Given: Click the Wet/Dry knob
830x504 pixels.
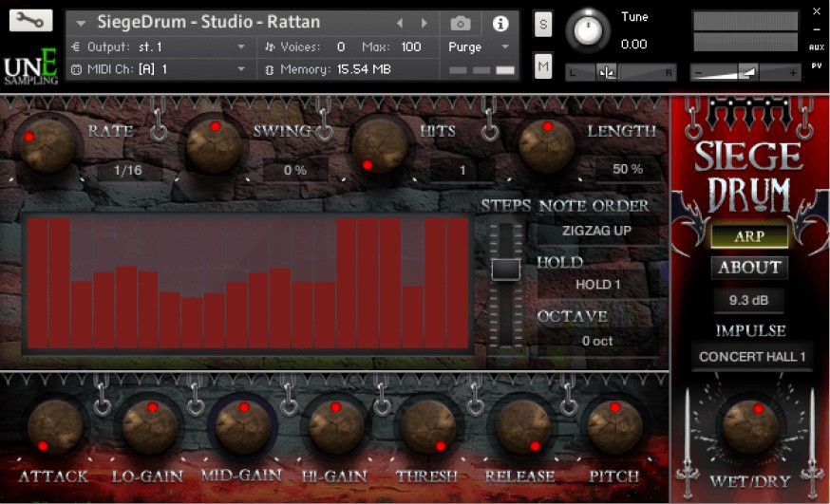Looking at the screenshot, I should point(750,427).
